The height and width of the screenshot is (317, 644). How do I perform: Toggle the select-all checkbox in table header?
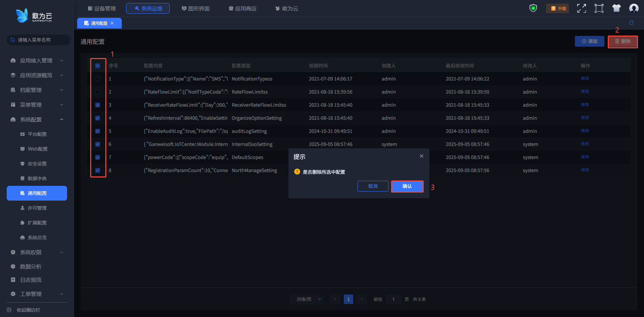click(98, 66)
